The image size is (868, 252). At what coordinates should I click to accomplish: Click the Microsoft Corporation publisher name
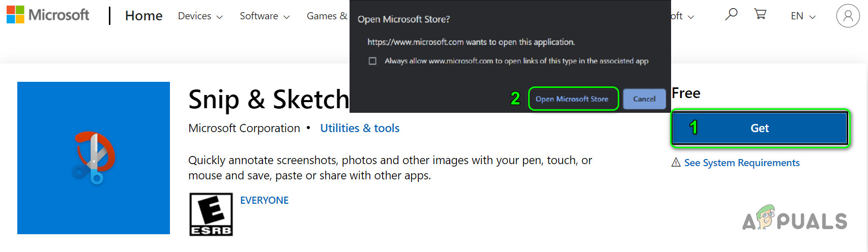[244, 128]
